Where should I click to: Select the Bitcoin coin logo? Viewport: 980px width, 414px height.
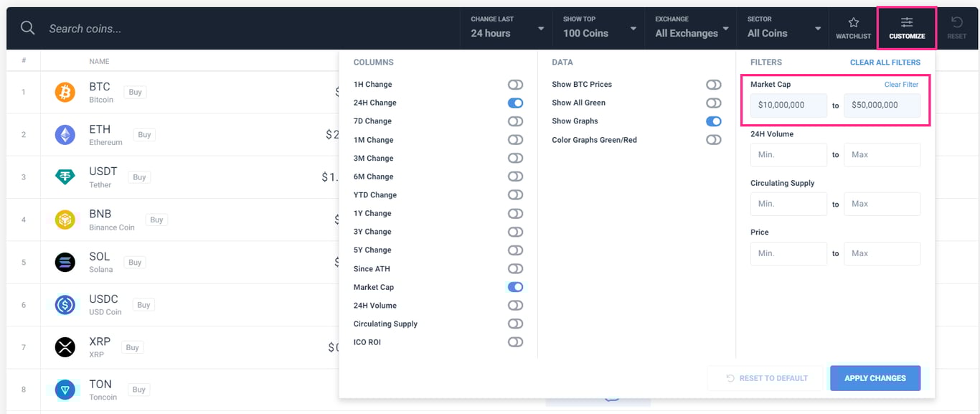[x=65, y=92]
